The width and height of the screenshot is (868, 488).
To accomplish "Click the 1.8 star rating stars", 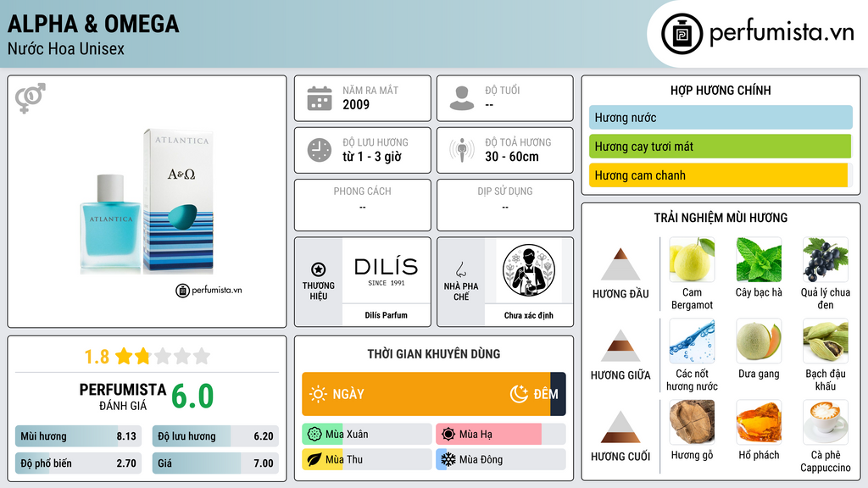I will click(x=163, y=356).
